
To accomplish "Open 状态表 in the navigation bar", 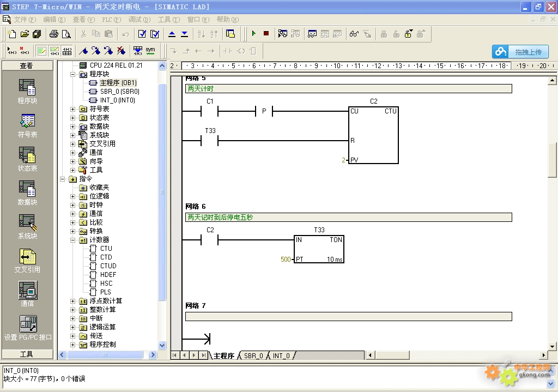I will tap(27, 159).
